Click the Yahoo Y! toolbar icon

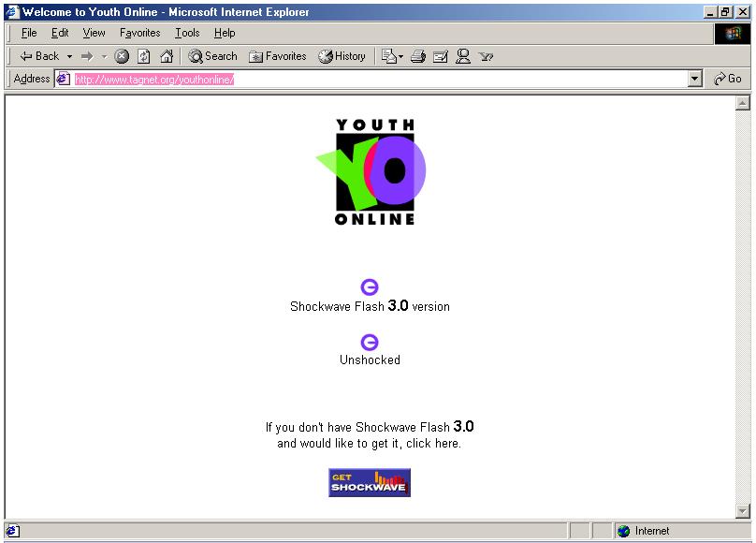pos(486,56)
